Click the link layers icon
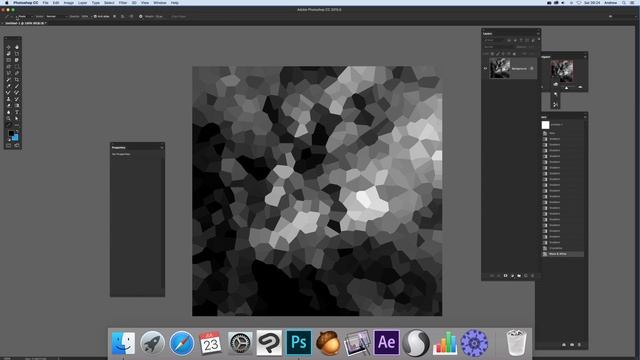This screenshot has height=360, width=640. pyautogui.click(x=492, y=276)
